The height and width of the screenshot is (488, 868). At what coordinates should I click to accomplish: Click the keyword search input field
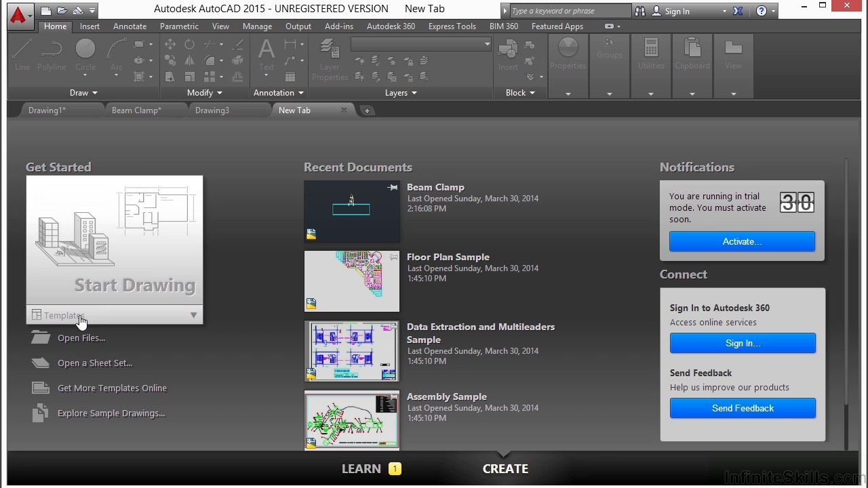570,11
